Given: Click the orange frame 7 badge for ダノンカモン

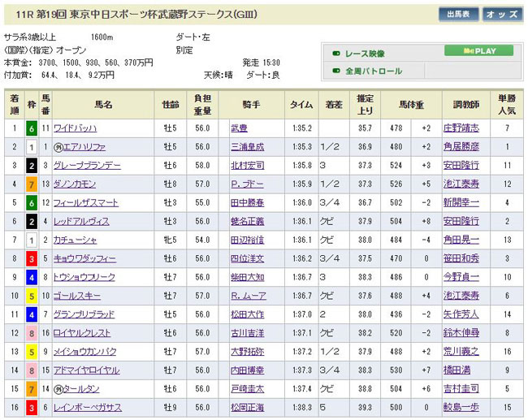Looking at the screenshot, I should point(31,184).
